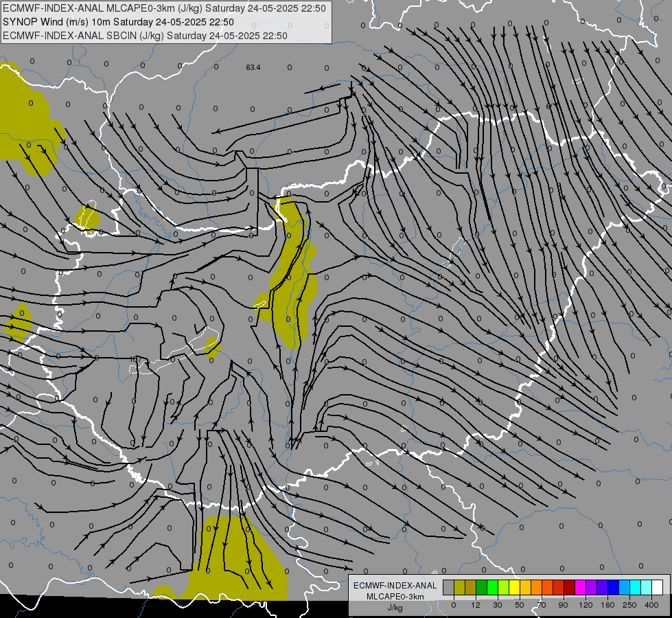Select the olive swatch after the 0 tick

[459, 588]
